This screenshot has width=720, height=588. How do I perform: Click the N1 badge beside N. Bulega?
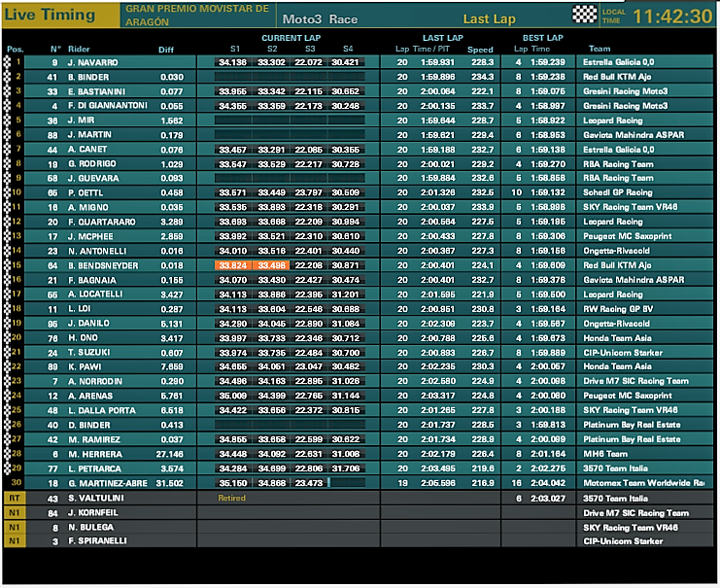point(15,528)
